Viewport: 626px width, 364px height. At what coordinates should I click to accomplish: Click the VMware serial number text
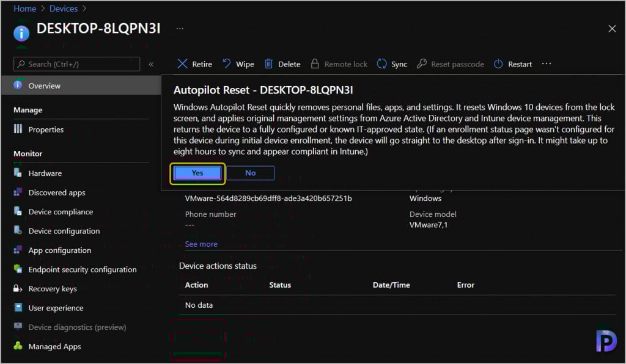[x=268, y=198]
